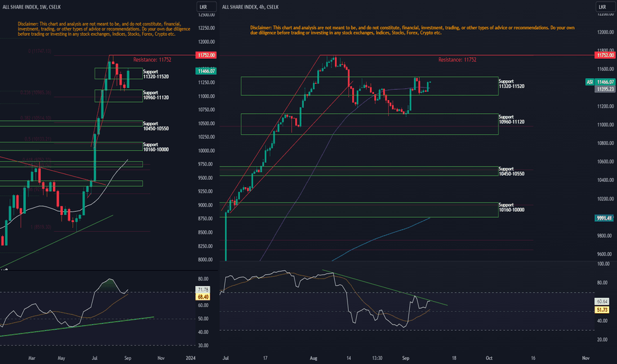Select Support 10160-10000 label on 4h chart
Viewport: 617px width, 364px height.
tap(512, 207)
